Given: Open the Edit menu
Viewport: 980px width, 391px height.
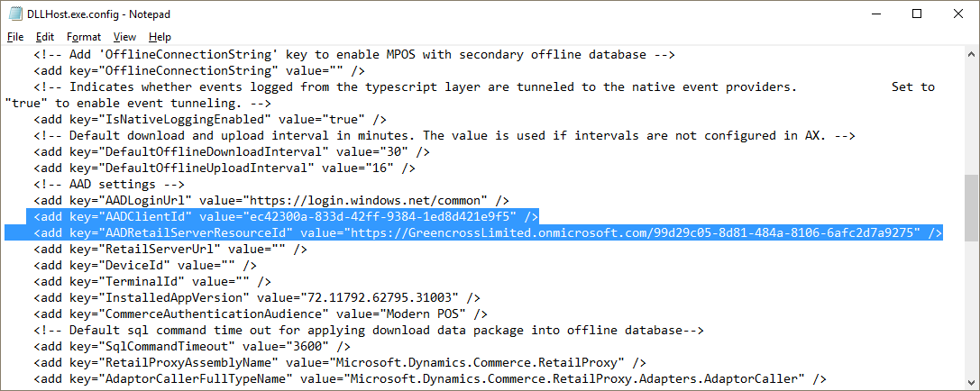Looking at the screenshot, I should [x=45, y=37].
